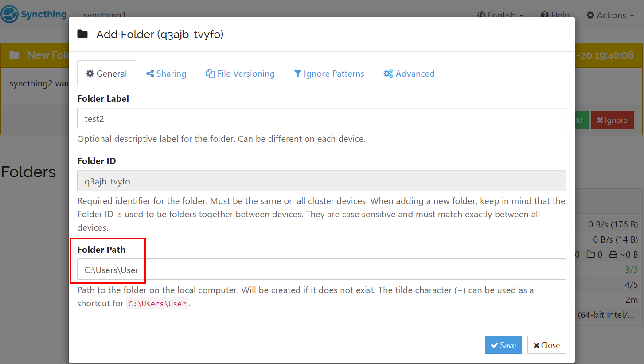The height and width of the screenshot is (364, 644).
Task: Click the copies icon beside File Versioning
Action: pos(209,74)
